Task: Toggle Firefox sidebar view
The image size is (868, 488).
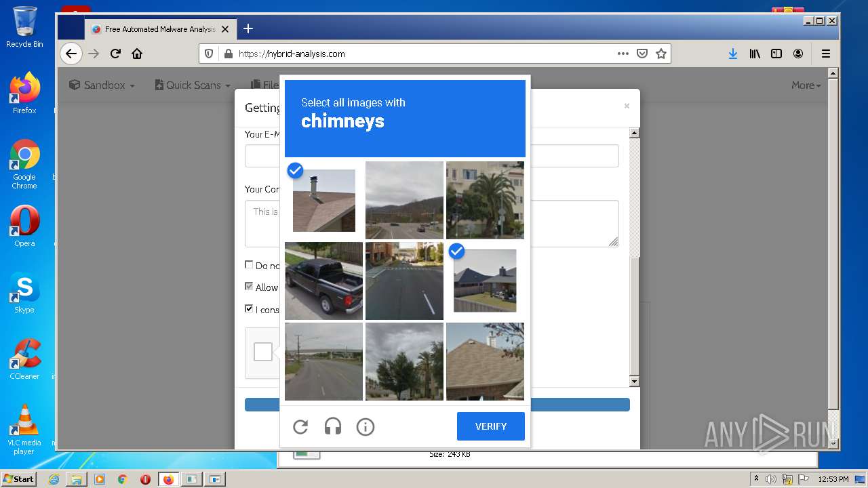Action: (x=776, y=54)
